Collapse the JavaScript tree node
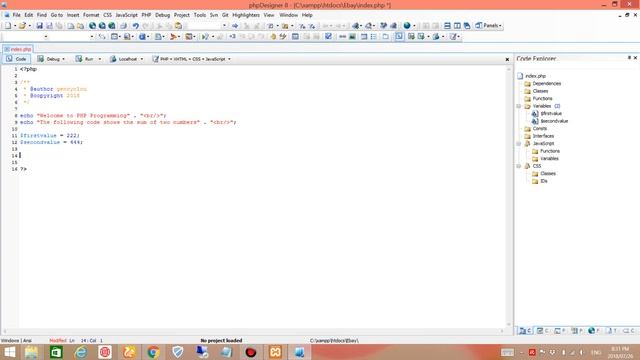 [x=519, y=144]
